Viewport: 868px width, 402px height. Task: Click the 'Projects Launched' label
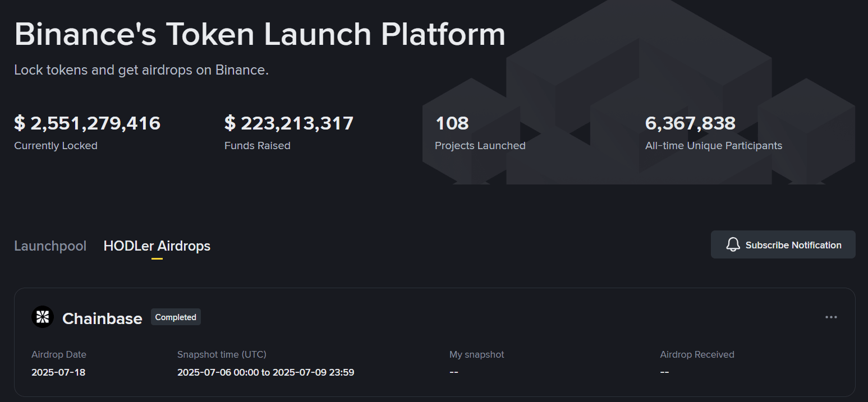click(x=480, y=146)
